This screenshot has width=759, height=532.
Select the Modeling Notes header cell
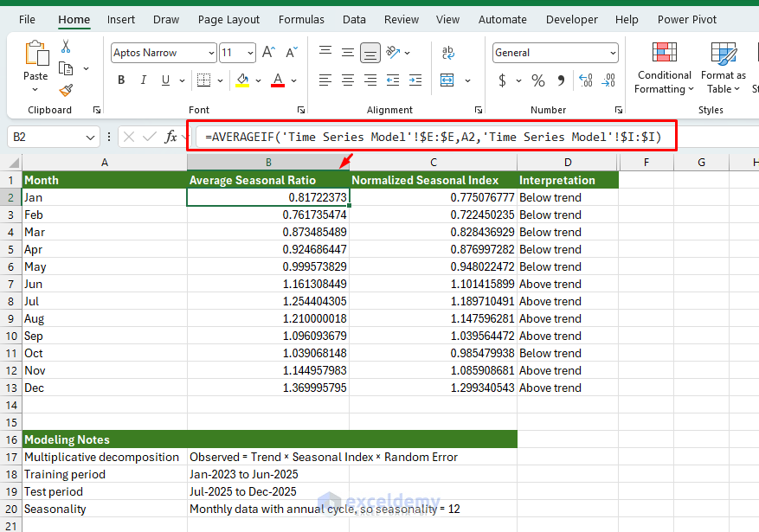click(x=105, y=439)
